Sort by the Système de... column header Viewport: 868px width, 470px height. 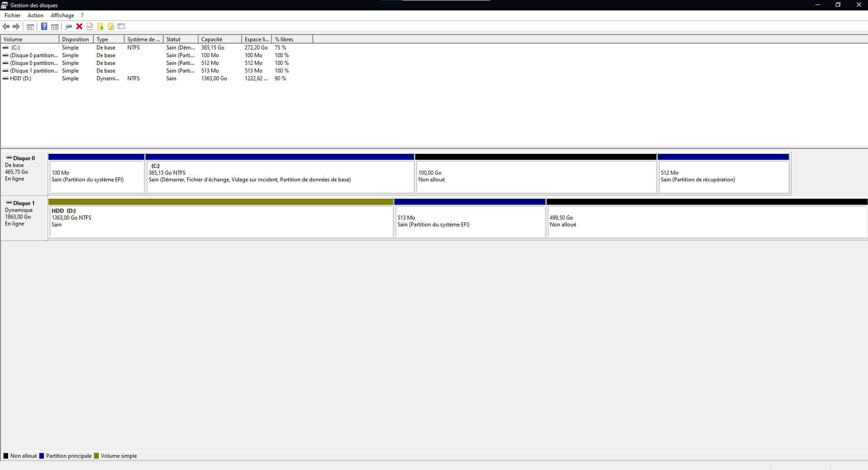[x=144, y=39]
